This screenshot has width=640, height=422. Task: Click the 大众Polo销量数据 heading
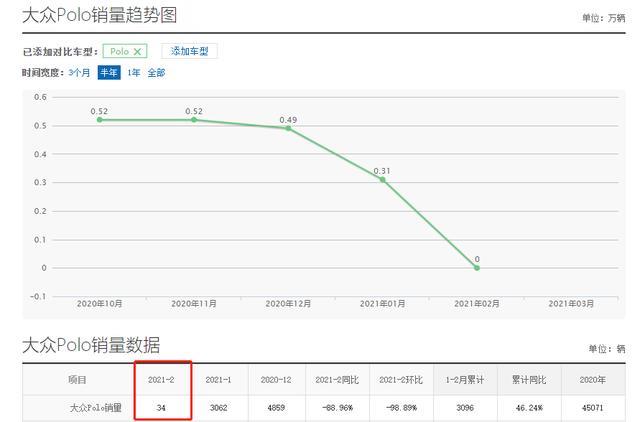coord(91,345)
